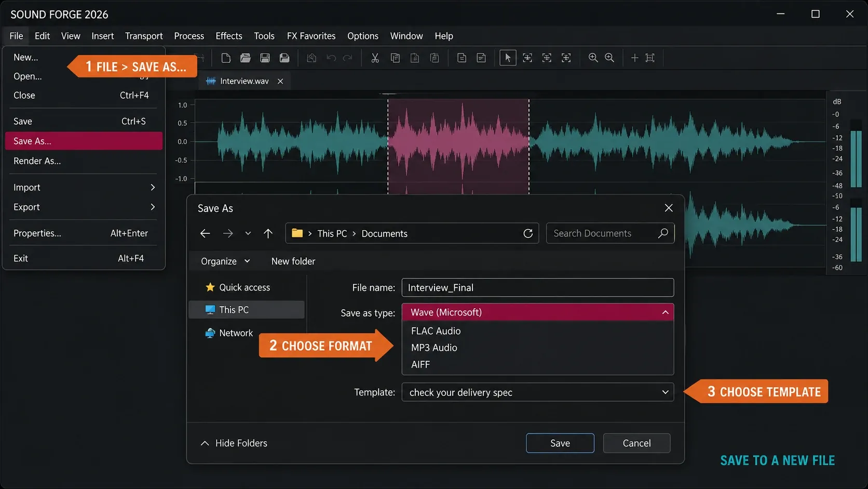Select Save As... in File menu
Screen dimensions: 868x489
(x=84, y=141)
